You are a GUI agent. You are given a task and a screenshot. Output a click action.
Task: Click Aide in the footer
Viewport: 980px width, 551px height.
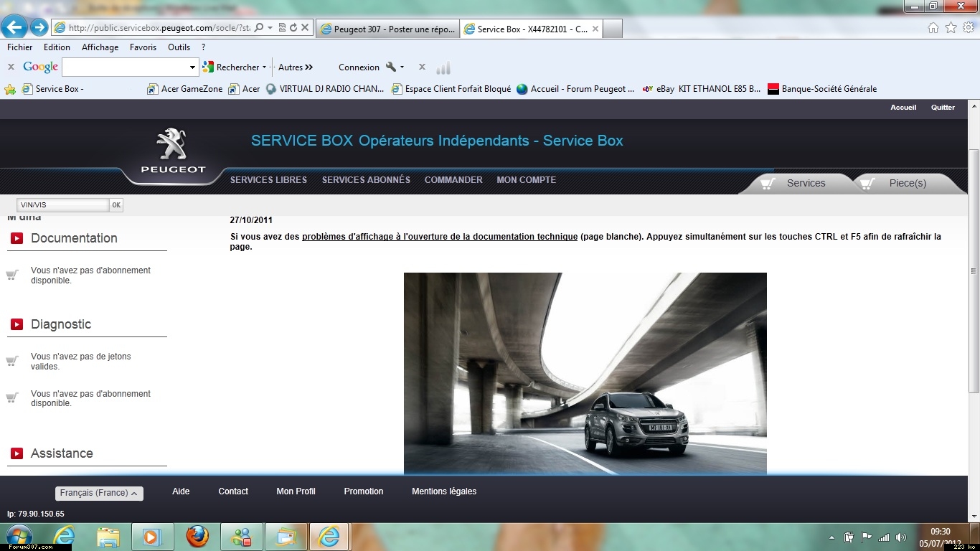(x=181, y=491)
